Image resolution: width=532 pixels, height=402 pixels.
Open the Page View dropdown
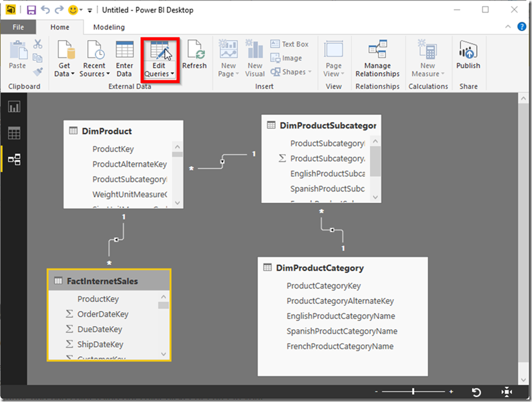[x=333, y=59]
